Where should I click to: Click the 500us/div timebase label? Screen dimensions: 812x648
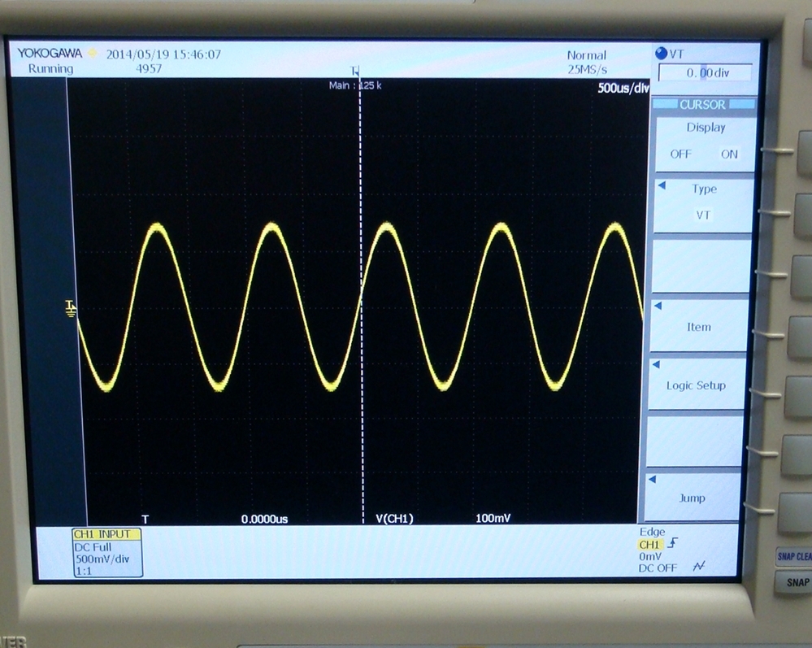point(623,88)
